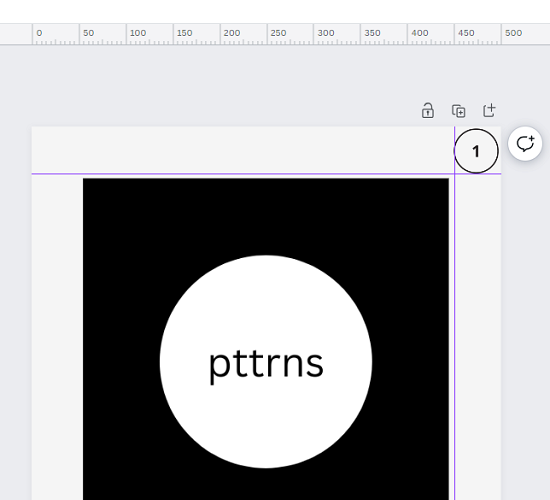Open the add comment bubble button
The height and width of the screenshot is (500, 550).
tap(525, 144)
